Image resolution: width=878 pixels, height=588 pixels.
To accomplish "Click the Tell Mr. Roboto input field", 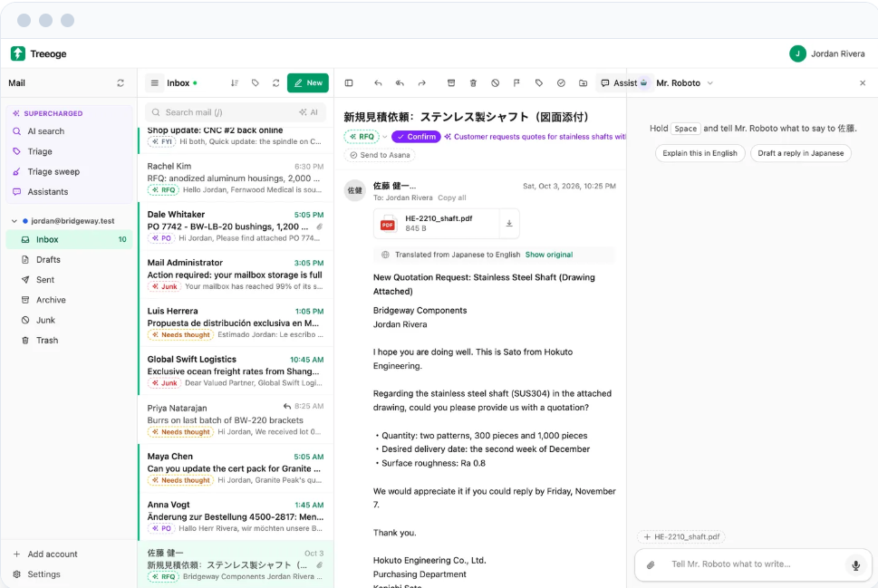I will 753,564.
